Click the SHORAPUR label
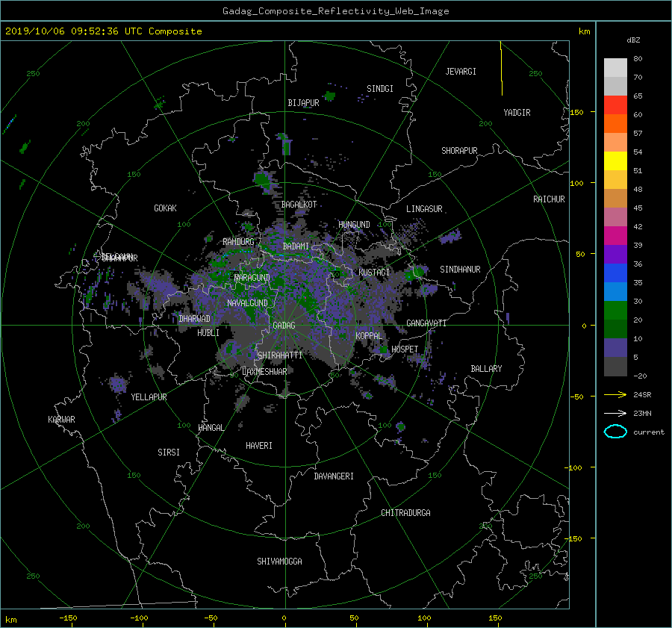Viewport: 672px width, 628px height. click(x=459, y=151)
